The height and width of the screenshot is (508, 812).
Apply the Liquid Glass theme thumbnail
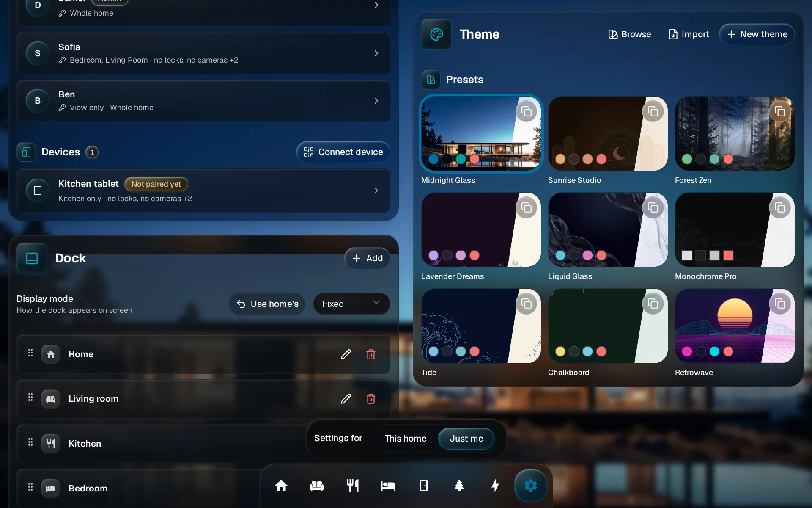point(608,230)
